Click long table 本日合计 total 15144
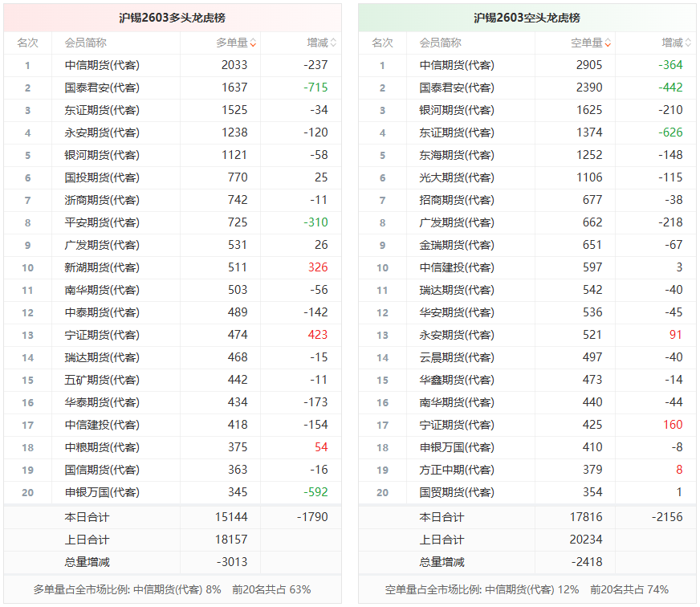700x607 pixels. (231, 517)
